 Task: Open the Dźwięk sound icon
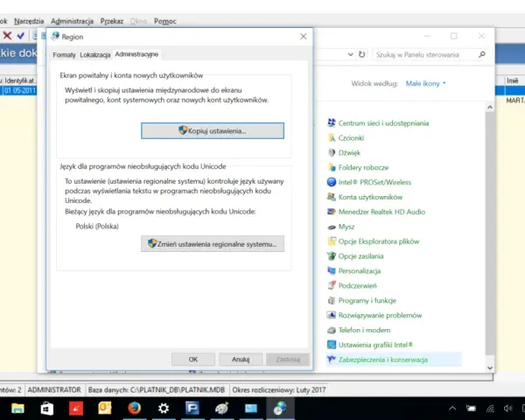pos(331,153)
